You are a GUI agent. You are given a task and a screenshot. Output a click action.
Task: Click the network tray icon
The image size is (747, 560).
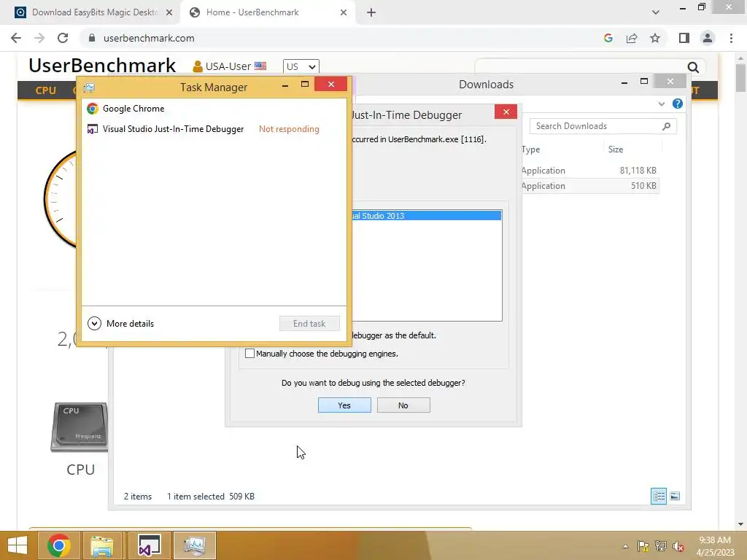point(661,546)
